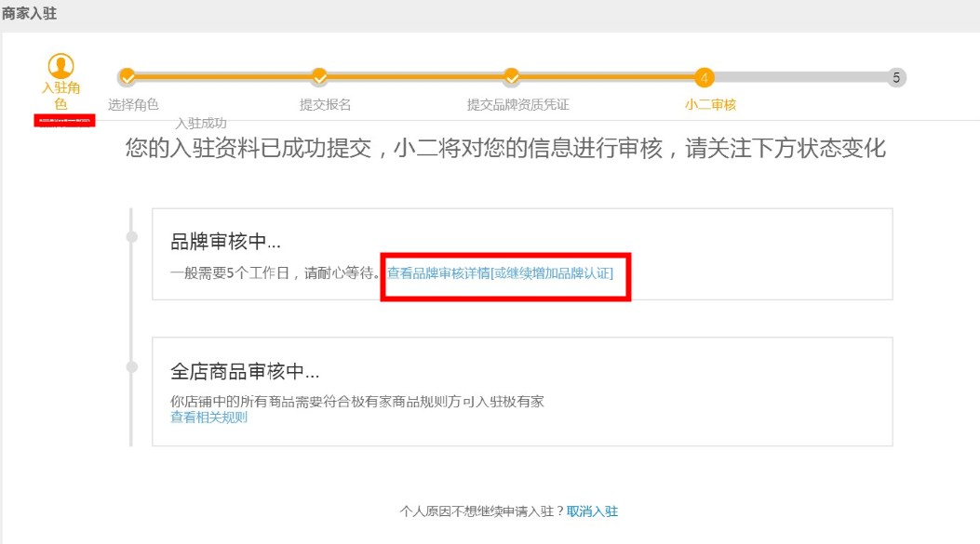This screenshot has height=544, width=980.
Task: Click the 入驻成功 label
Action: click(201, 123)
